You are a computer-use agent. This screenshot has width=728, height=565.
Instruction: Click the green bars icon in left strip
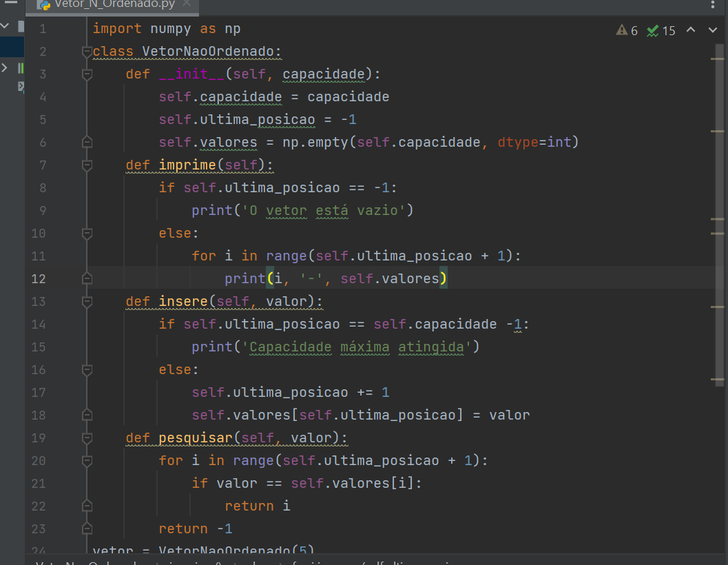coord(21,68)
